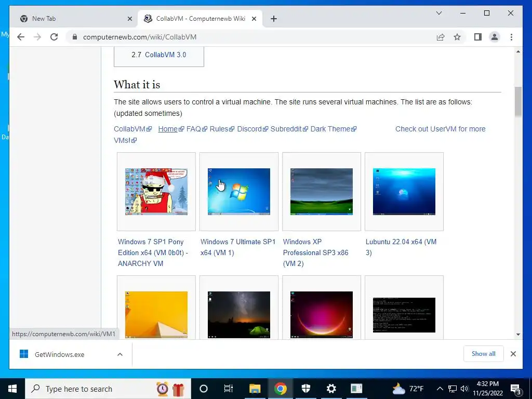Go back to previous page in Chrome

coord(21,37)
